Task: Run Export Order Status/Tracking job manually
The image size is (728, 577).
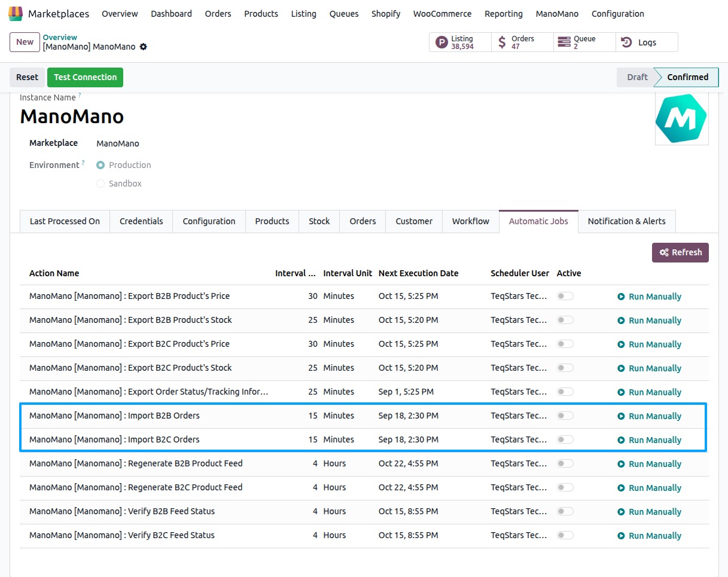Action: pyautogui.click(x=649, y=392)
